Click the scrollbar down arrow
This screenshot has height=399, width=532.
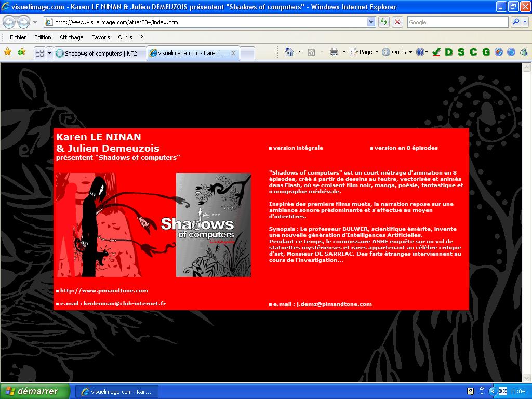(527, 377)
